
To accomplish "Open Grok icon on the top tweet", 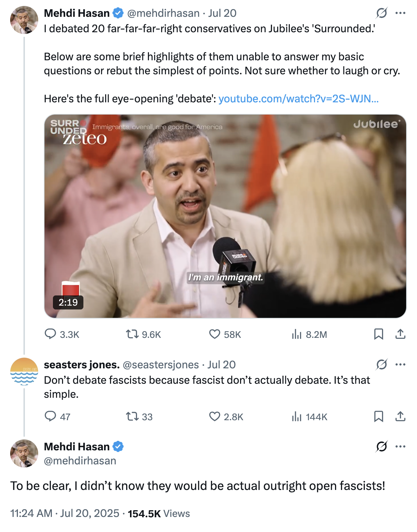I will click(x=382, y=13).
